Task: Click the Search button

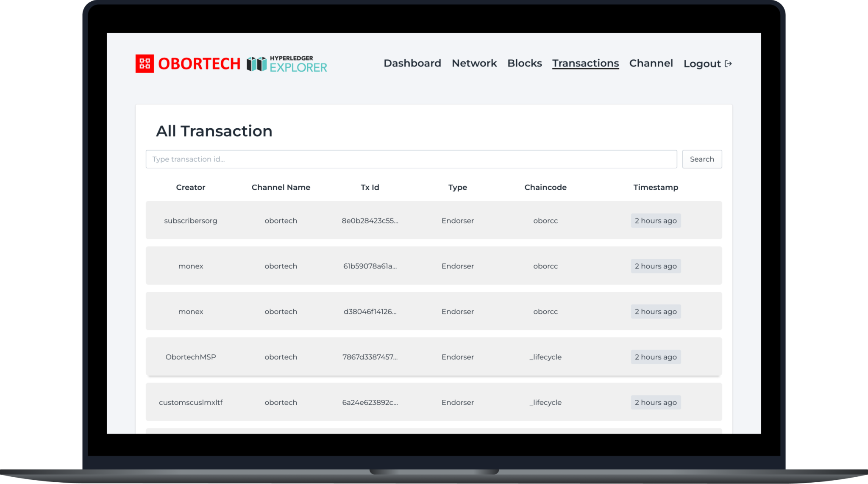Action: point(702,159)
